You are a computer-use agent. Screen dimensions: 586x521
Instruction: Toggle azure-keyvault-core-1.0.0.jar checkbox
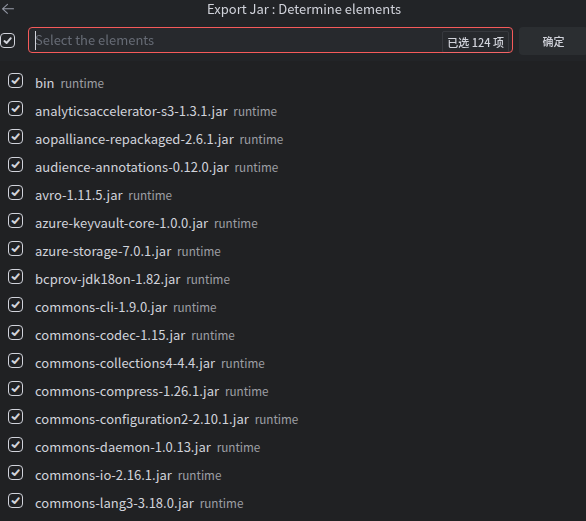[x=16, y=221]
